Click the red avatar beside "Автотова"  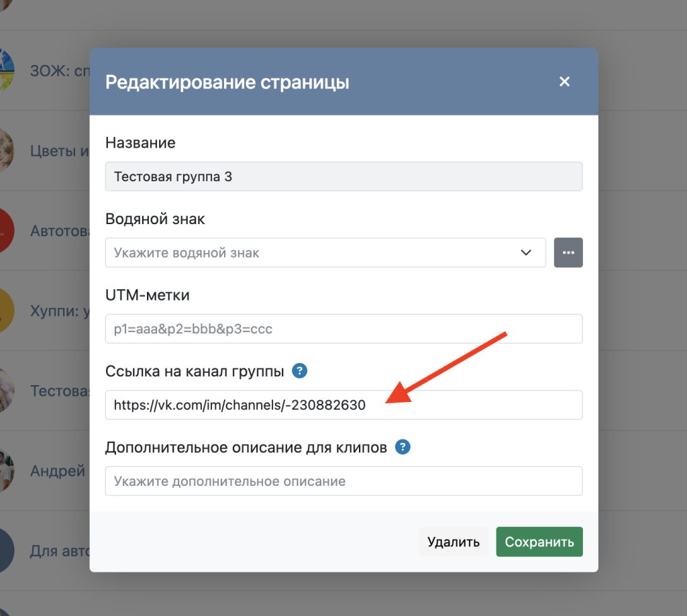[x=5, y=231]
